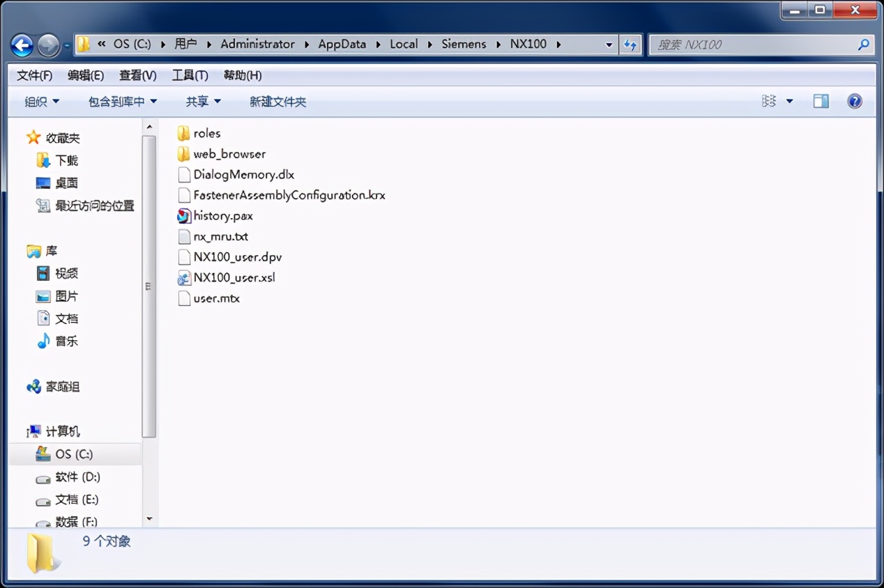884x588 pixels.
Task: Select OS (C:) drive in navigation pane
Action: click(x=74, y=454)
